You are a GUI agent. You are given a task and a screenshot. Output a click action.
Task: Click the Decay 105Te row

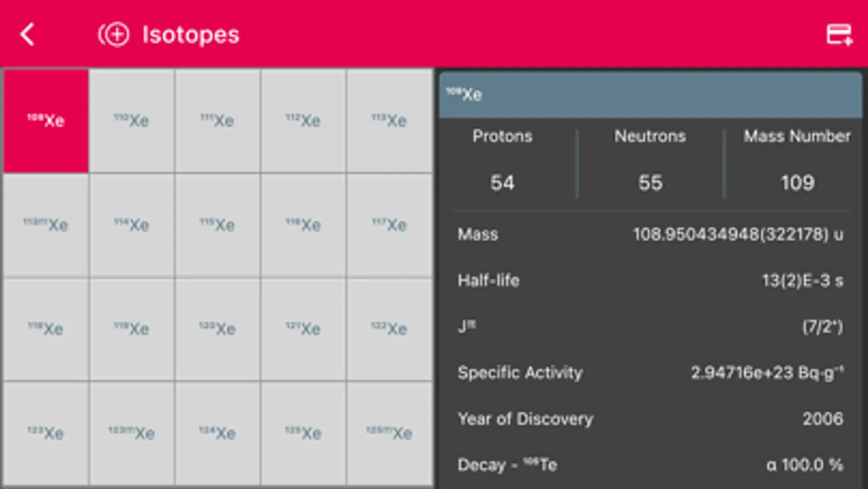(x=650, y=465)
